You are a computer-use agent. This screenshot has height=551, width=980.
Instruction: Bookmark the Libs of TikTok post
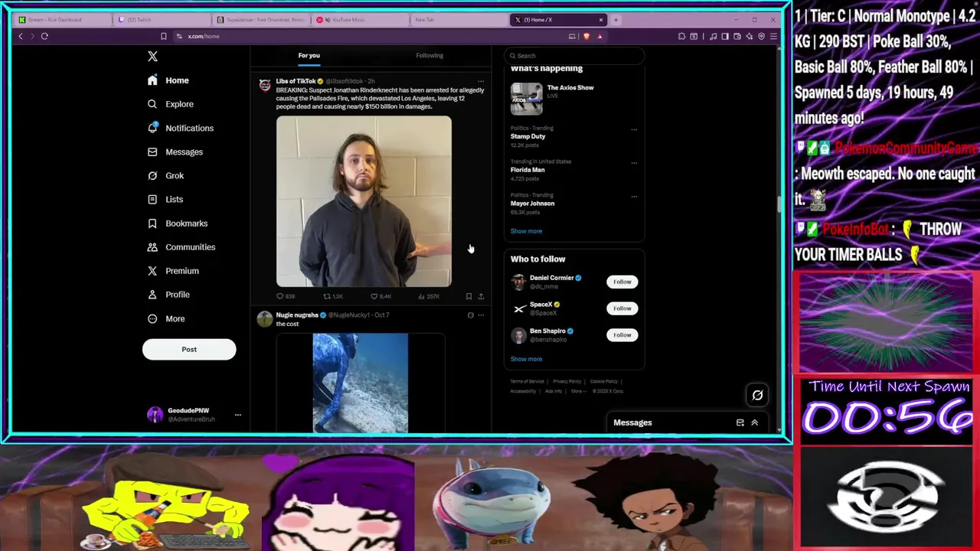tap(469, 296)
